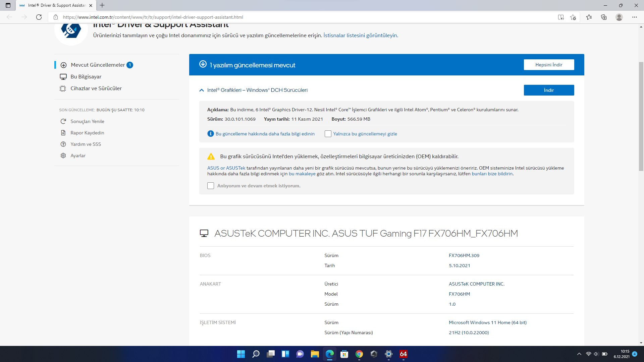Screen dimensions: 644x362
Task: Click the Sonuçları Yenile refresh icon
Action: [63, 121]
